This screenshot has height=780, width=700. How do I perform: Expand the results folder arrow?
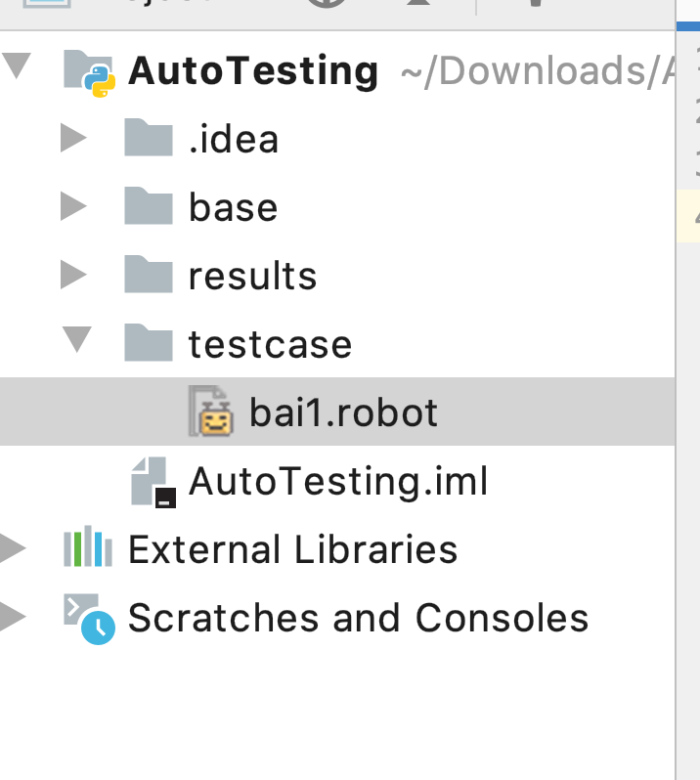[73, 276]
